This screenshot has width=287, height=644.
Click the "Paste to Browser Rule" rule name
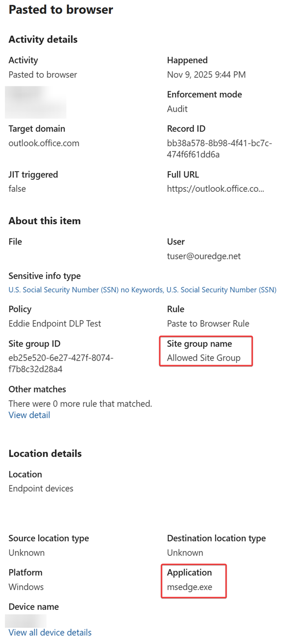(208, 323)
